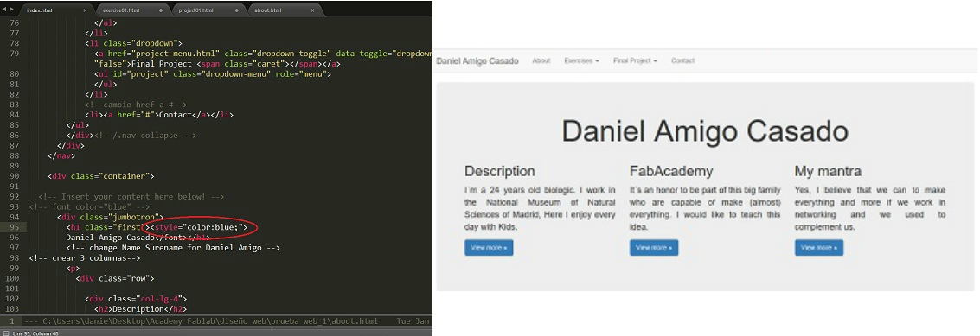Image resolution: width=980 pixels, height=336 pixels.
Task: Click the Daniel Amigo Casado navbar brand
Action: (477, 60)
